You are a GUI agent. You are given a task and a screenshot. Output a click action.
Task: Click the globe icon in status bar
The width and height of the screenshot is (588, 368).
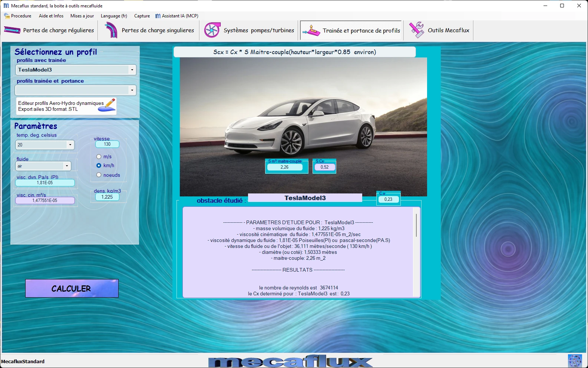575,361
